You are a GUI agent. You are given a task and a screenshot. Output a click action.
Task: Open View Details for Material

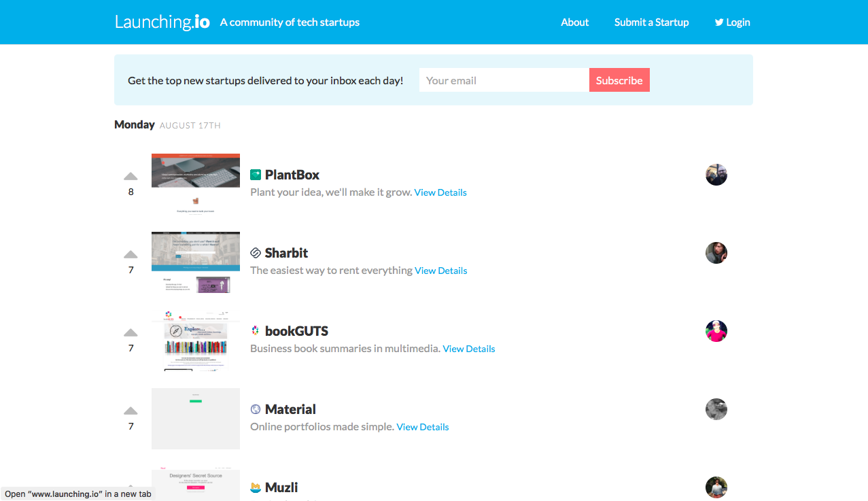tap(422, 426)
